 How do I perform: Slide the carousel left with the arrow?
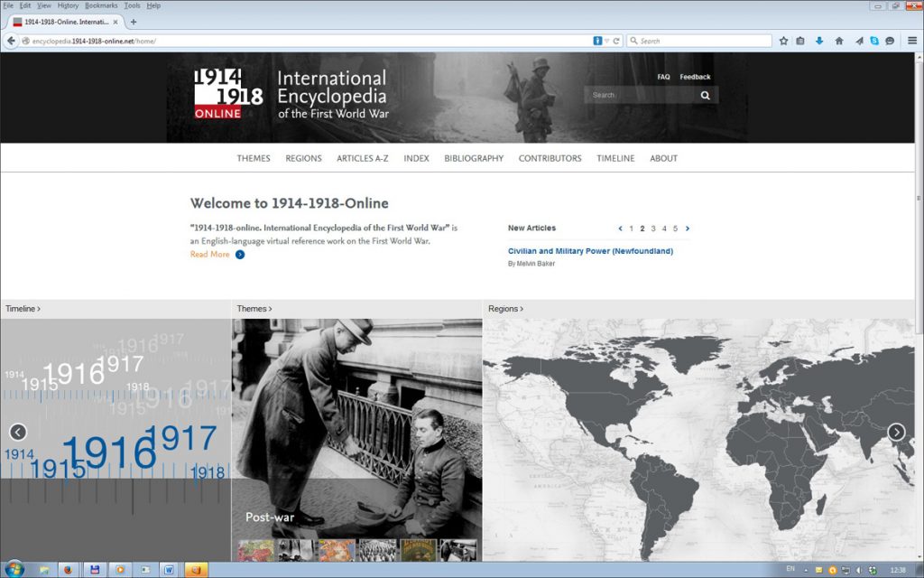tap(18, 432)
